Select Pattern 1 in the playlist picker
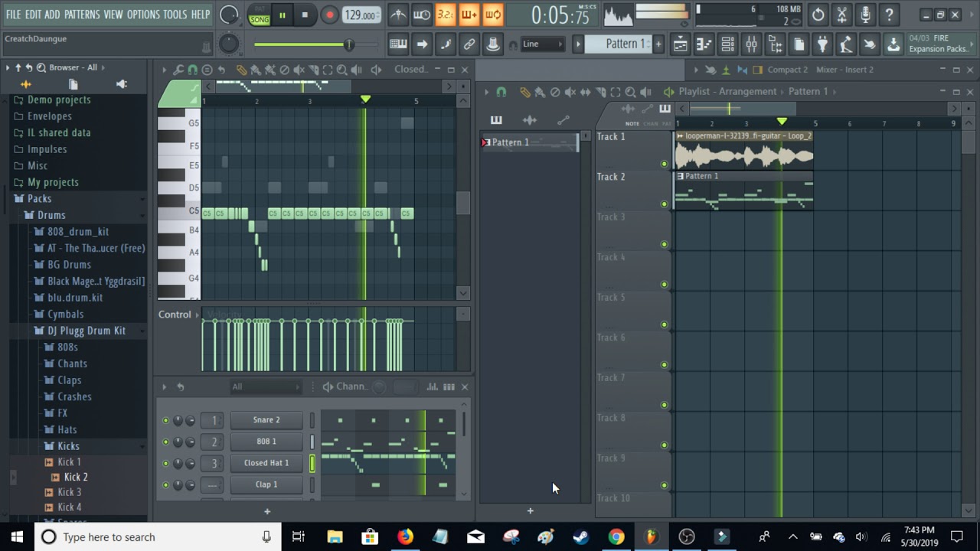This screenshot has height=551, width=980. tap(529, 142)
